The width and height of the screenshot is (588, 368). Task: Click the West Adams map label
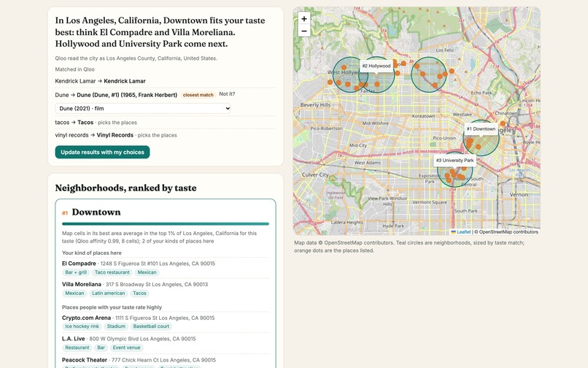(367, 163)
